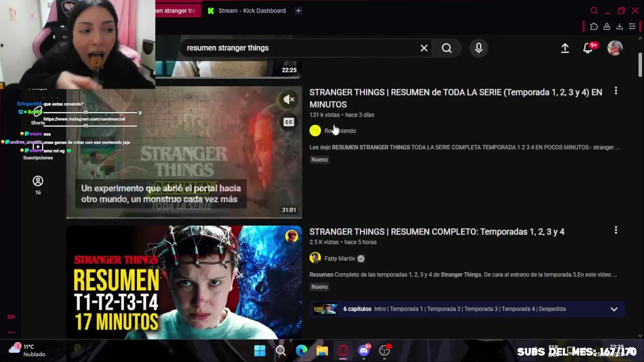Open the YouTube notifications bell
644x362 pixels.
(x=587, y=48)
